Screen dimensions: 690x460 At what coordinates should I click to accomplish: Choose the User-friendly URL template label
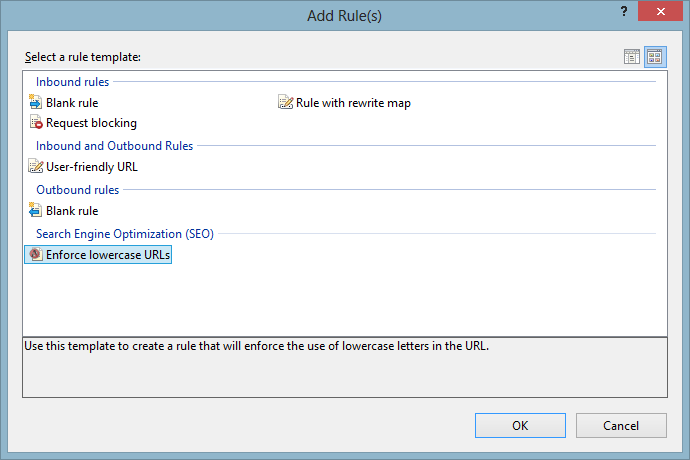[92, 167]
